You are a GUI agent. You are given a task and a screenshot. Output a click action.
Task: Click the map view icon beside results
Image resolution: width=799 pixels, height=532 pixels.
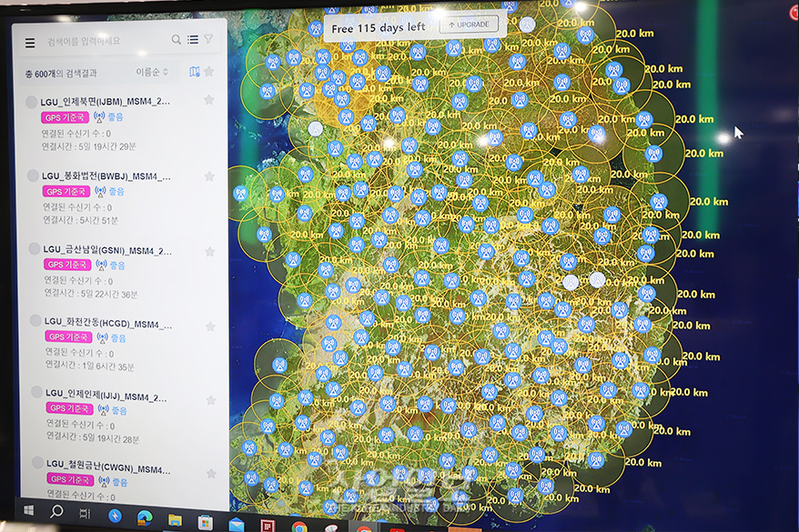pyautogui.click(x=194, y=71)
